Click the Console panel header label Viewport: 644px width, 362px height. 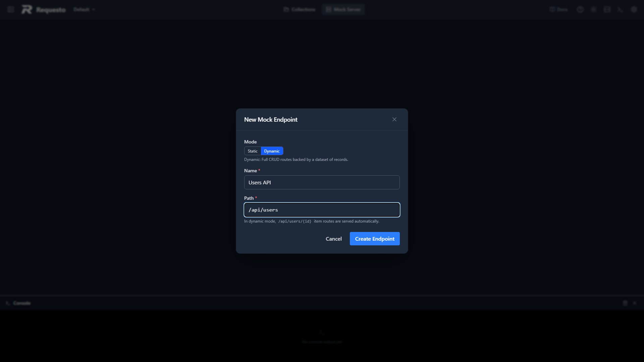pos(22,303)
